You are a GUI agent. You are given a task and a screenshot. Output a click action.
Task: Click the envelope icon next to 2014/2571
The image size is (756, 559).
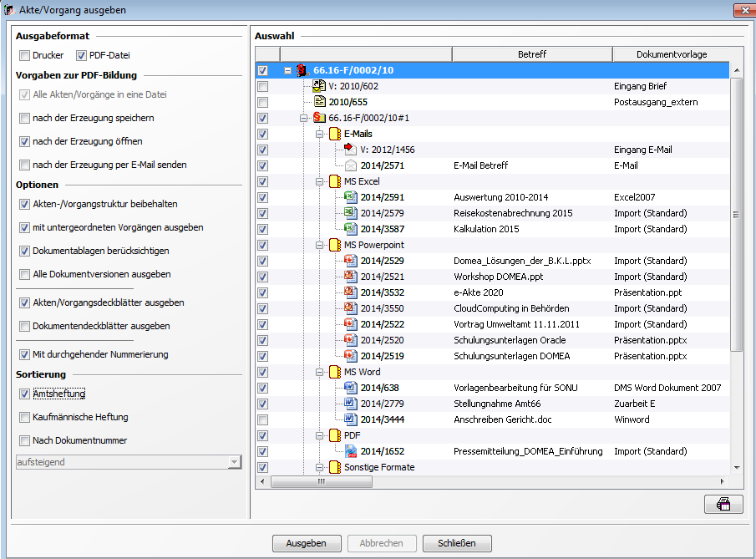point(351,165)
